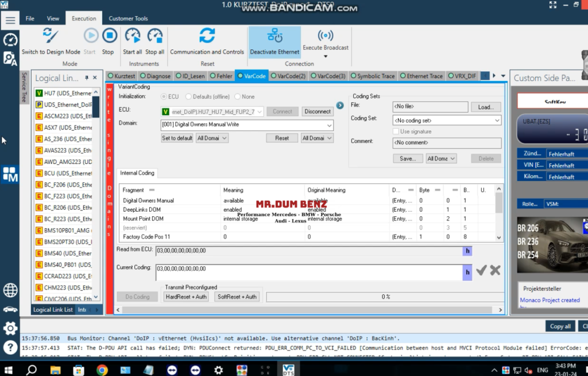Click the Disconnect button
The width and height of the screenshot is (588, 376).
tap(317, 111)
